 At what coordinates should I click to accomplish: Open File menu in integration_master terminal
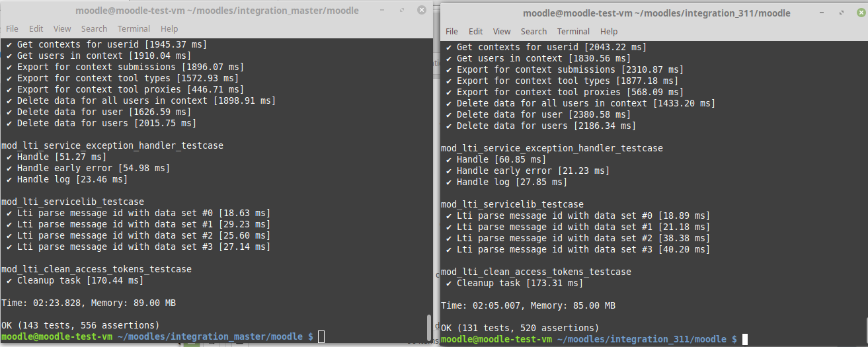tap(13, 28)
